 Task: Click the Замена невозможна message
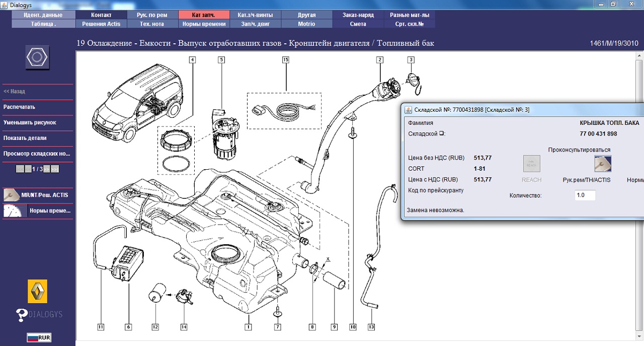[x=436, y=210]
